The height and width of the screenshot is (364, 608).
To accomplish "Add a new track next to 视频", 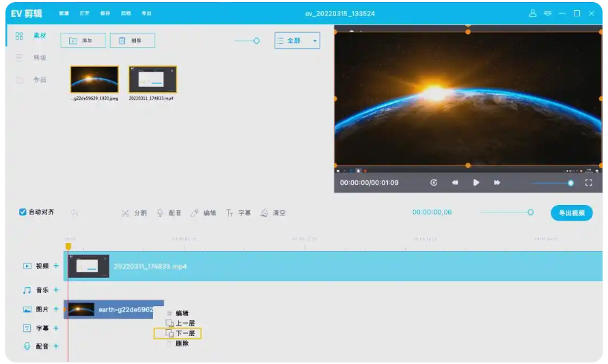I will coord(56,266).
